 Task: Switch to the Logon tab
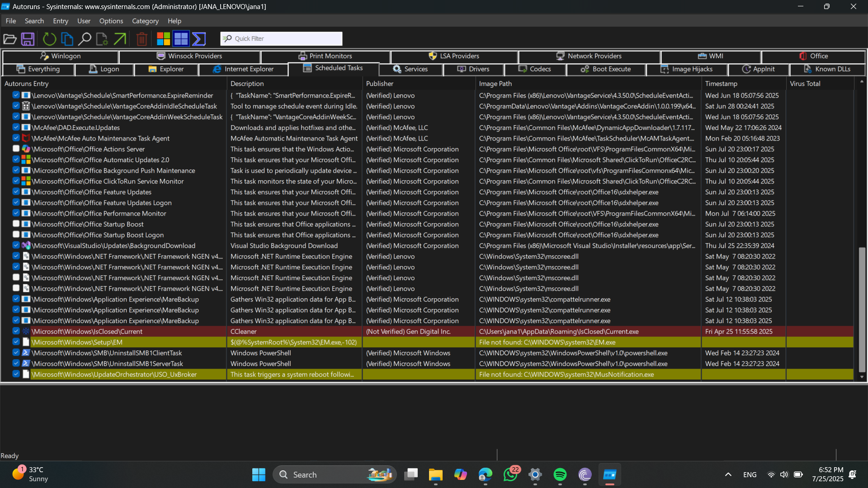104,69
